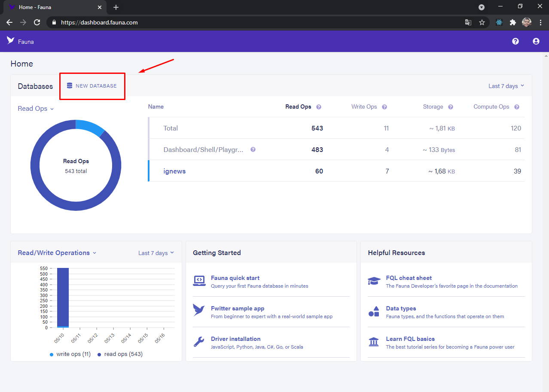Screen dimensions: 549x392
Task: Click the Fauna bird logo in header
Action: coord(11,40)
